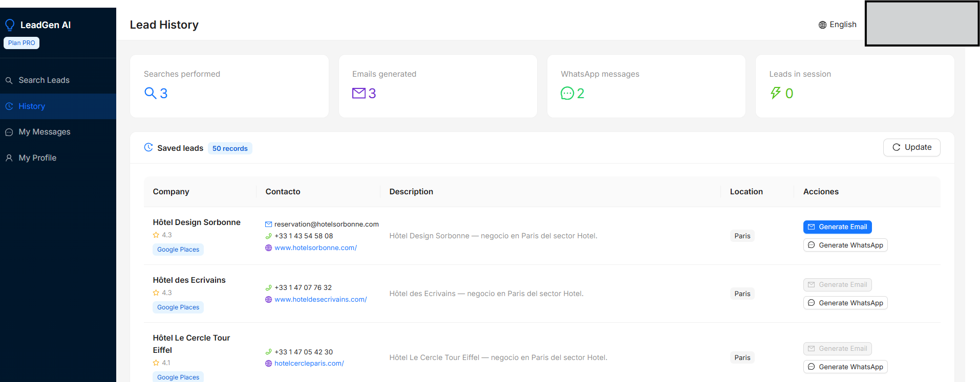This screenshot has height=382, width=980.
Task: Click the chat icon in WhatsApp messages card
Action: [x=567, y=93]
